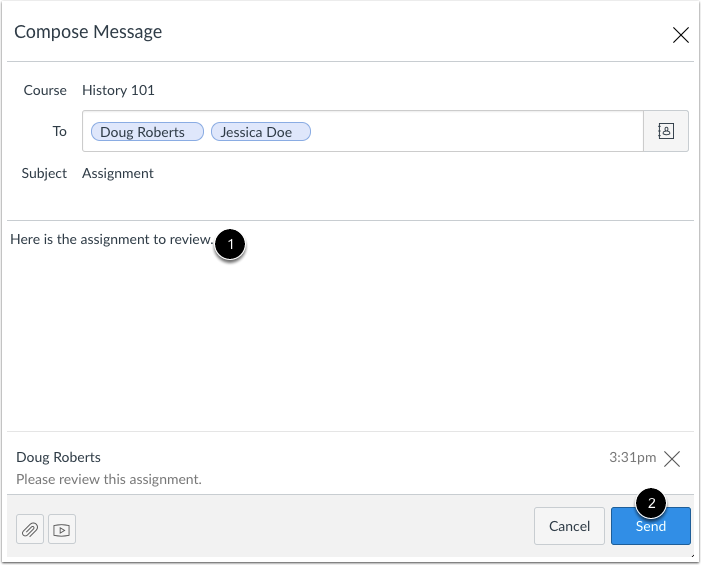701x565 pixels.
Task: Click 'Please review this assignment.' message text
Action: coord(109,479)
